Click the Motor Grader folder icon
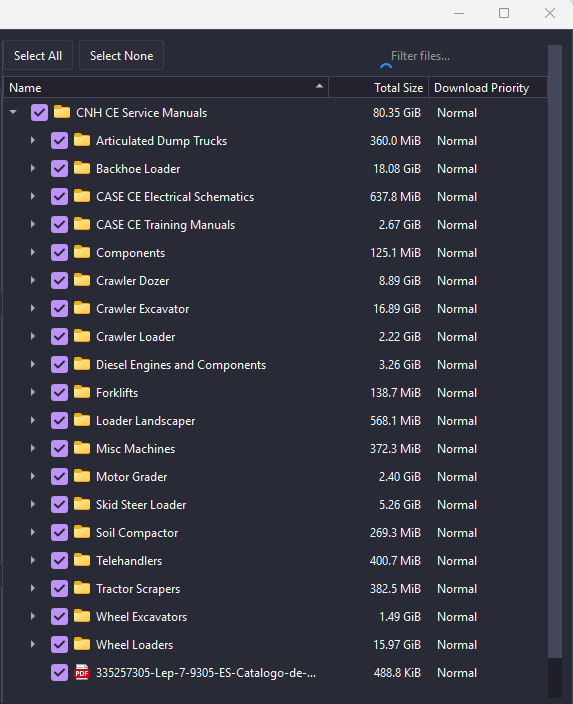 click(x=82, y=476)
